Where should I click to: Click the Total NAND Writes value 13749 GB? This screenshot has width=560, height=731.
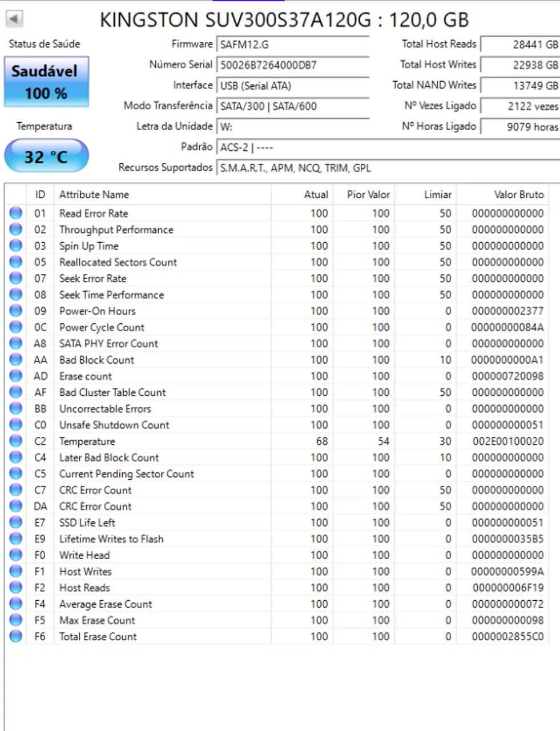pyautogui.click(x=520, y=86)
